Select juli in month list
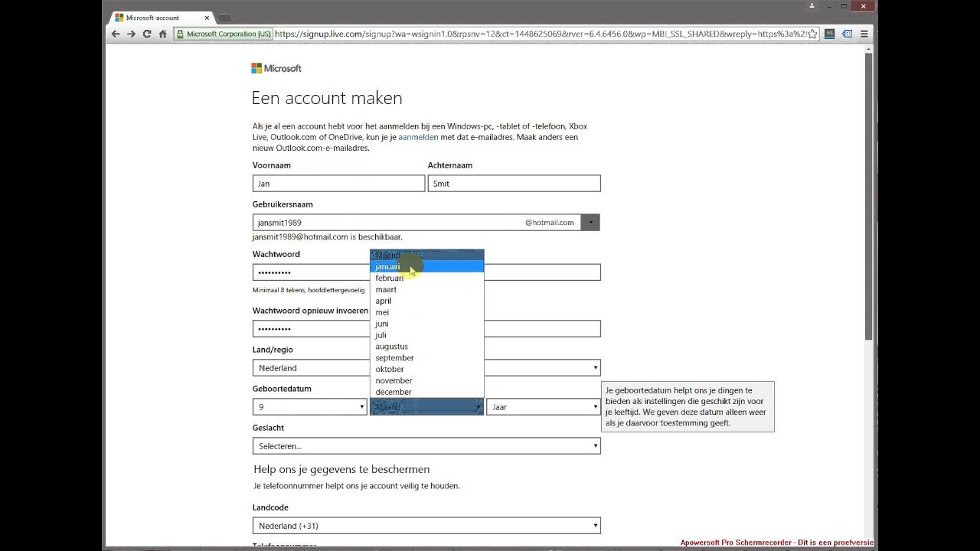 426,335
